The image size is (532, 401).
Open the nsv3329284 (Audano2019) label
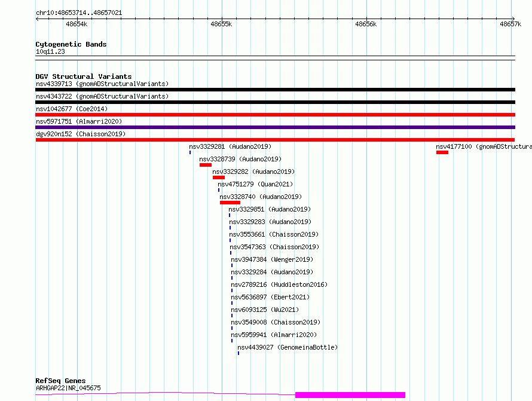pos(272,272)
